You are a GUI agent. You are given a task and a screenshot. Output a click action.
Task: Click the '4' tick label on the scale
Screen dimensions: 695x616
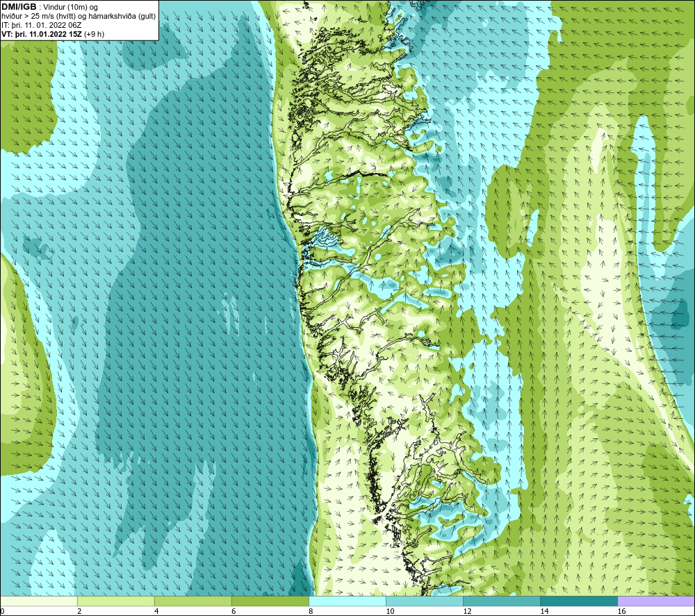(156, 611)
